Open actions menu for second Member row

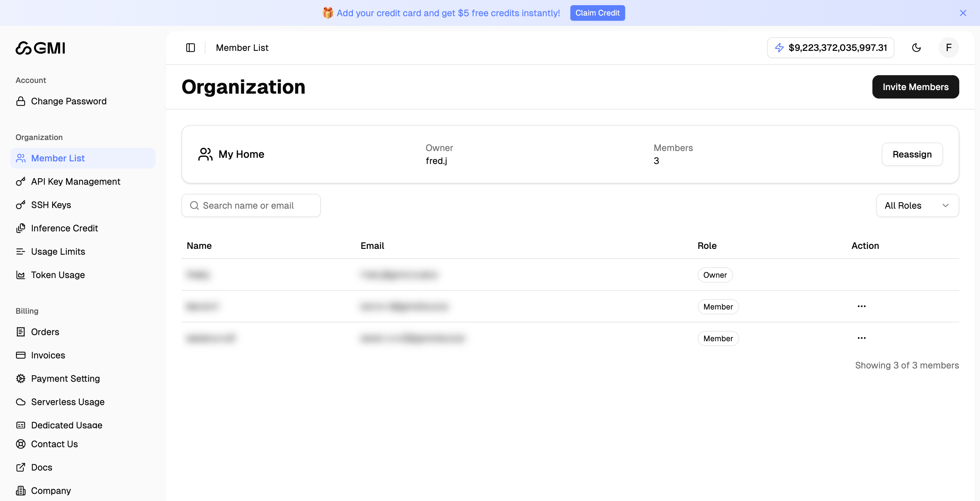tap(862, 306)
